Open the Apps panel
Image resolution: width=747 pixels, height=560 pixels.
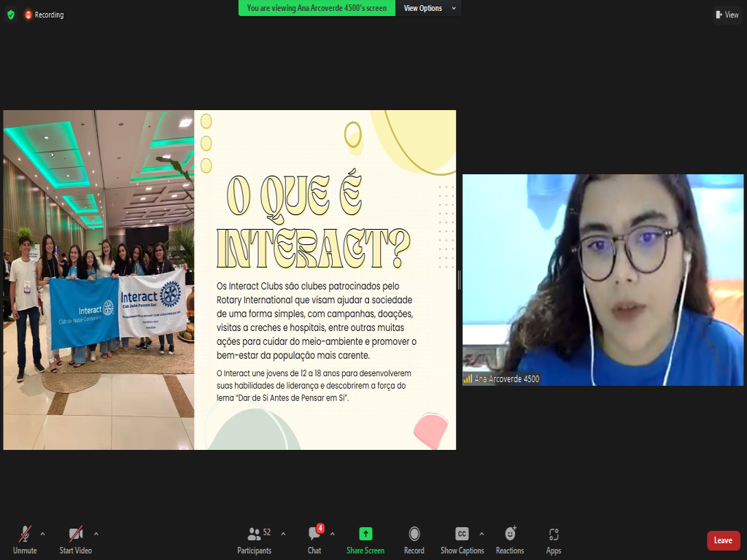pos(554,540)
